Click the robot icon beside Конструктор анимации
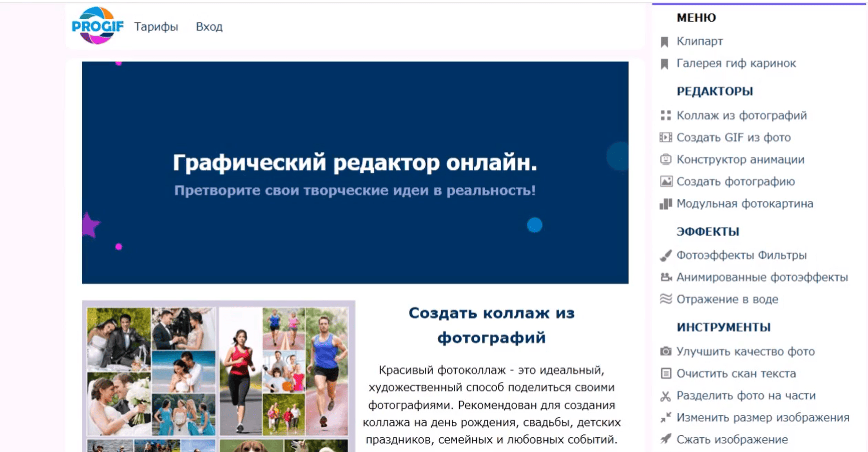Image resolution: width=868 pixels, height=452 pixels. pyautogui.click(x=666, y=160)
